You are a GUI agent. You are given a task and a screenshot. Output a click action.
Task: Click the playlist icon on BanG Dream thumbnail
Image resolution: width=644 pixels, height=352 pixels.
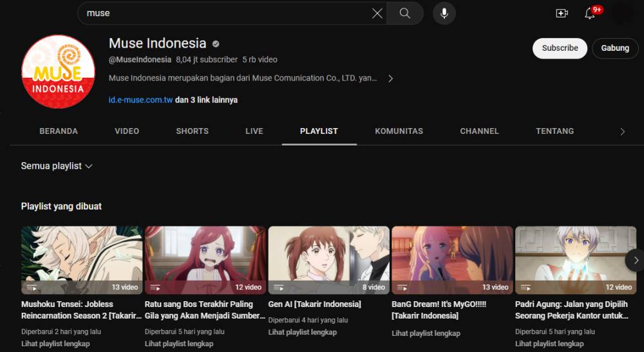click(x=402, y=287)
